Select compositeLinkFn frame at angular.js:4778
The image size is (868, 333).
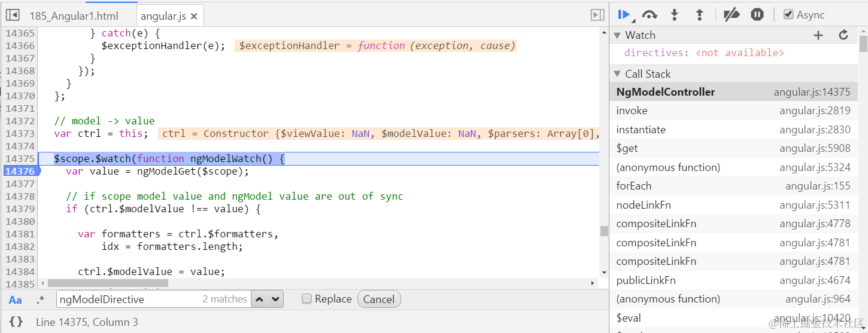733,224
